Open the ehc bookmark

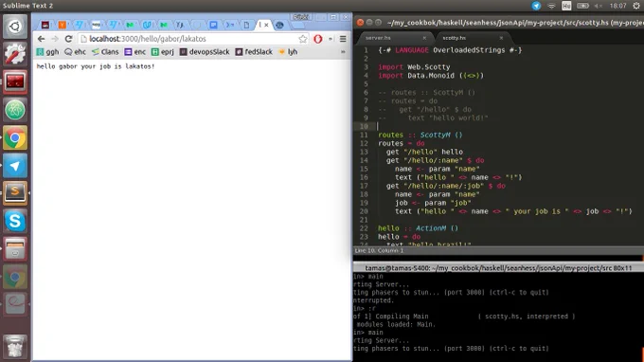pyautogui.click(x=76, y=52)
